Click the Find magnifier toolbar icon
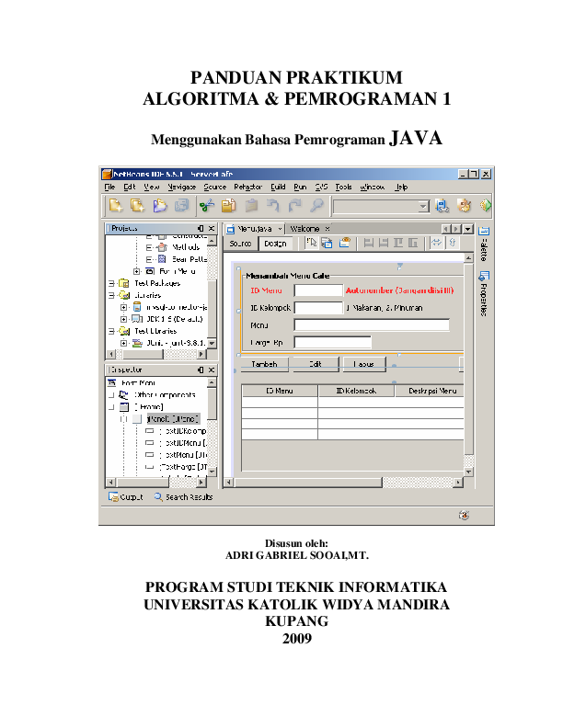Viewport: 563px width, 728px height. tap(316, 206)
